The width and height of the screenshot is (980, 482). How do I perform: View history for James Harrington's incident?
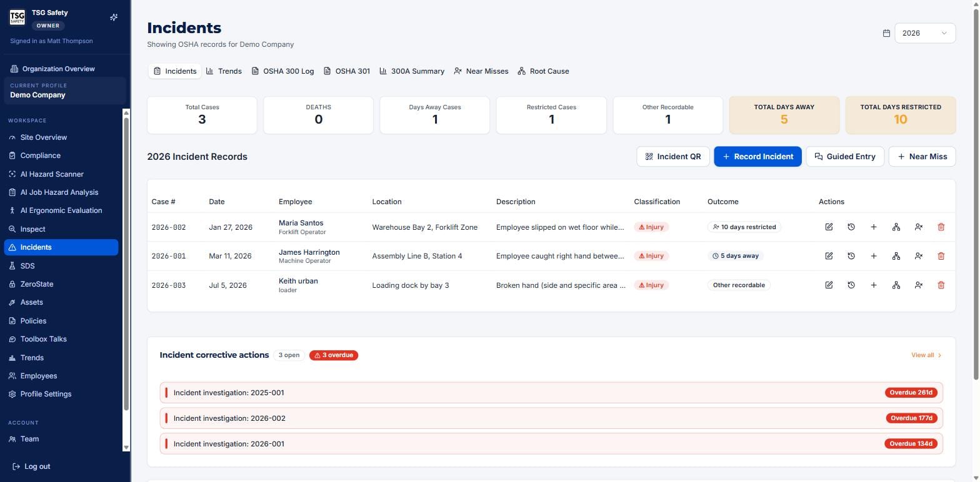[851, 256]
